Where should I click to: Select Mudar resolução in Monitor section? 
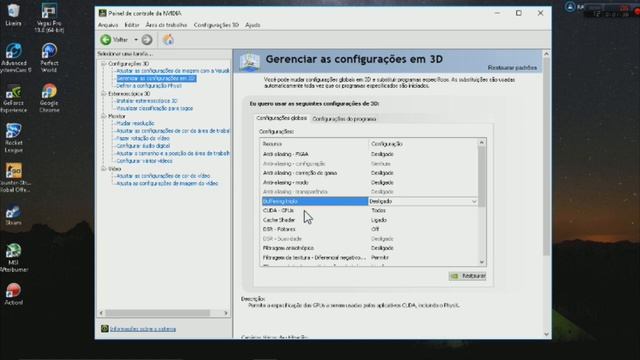coord(136,123)
